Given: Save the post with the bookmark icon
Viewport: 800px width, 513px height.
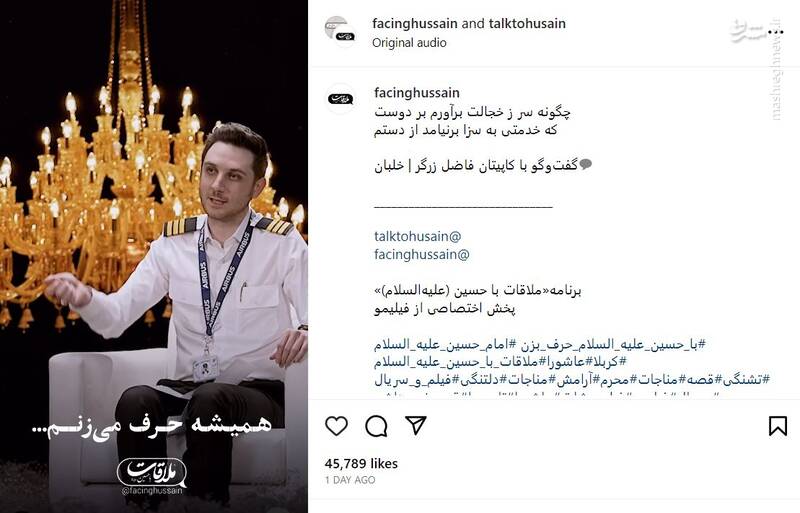Looking at the screenshot, I should 778,426.
